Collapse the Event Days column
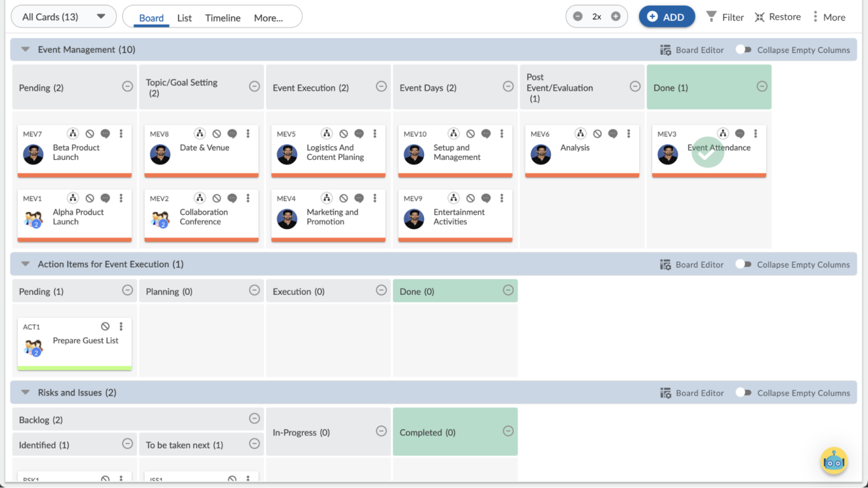868x488 pixels. point(509,86)
